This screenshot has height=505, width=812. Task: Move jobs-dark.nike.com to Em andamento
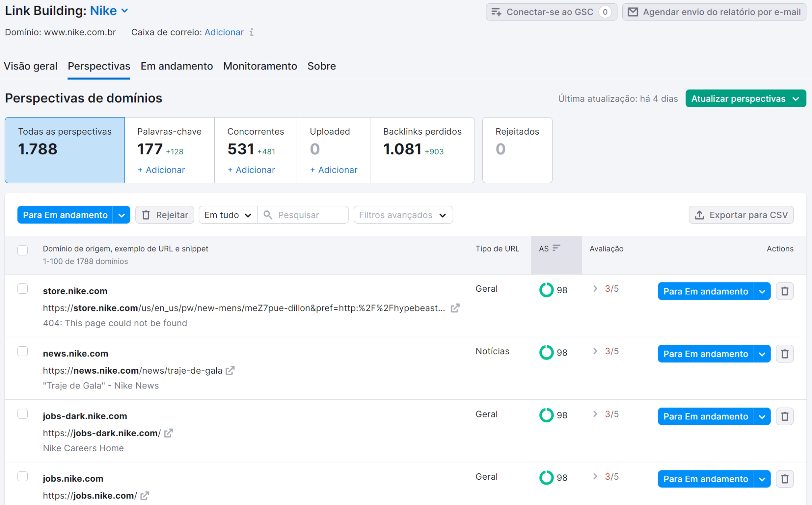[705, 417]
